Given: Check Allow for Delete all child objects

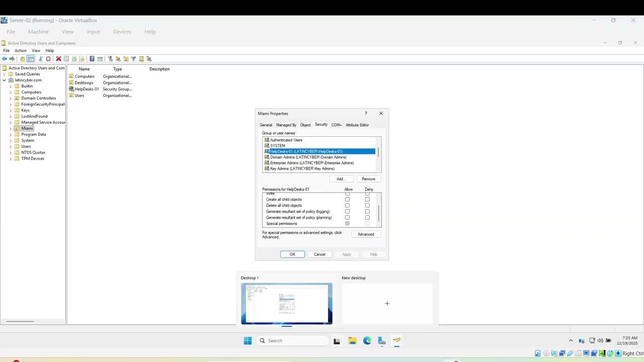Looking at the screenshot, I should [x=347, y=206].
